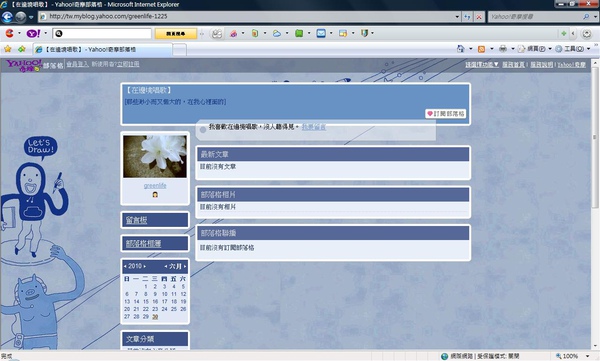Click the round settings icon at toolbar end

pyautogui.click(x=586, y=34)
